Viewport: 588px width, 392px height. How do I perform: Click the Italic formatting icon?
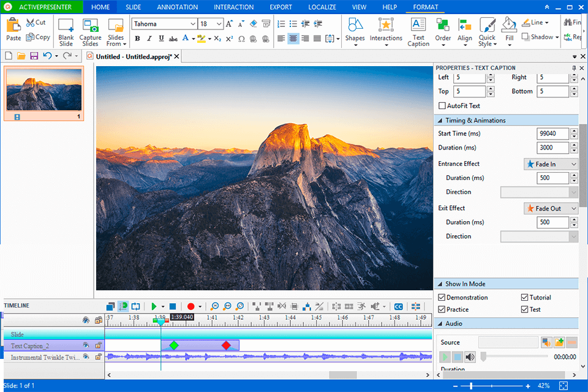[x=149, y=38]
